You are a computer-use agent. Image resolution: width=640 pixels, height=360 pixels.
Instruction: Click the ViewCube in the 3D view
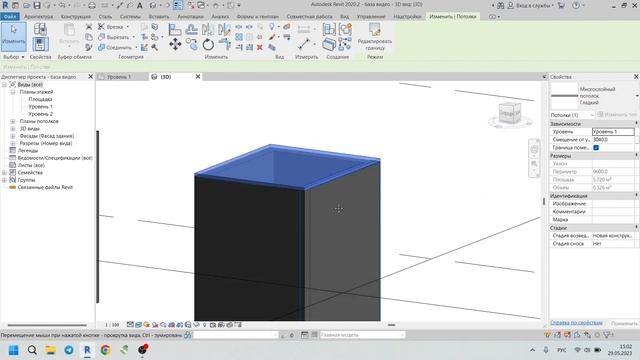(x=509, y=113)
